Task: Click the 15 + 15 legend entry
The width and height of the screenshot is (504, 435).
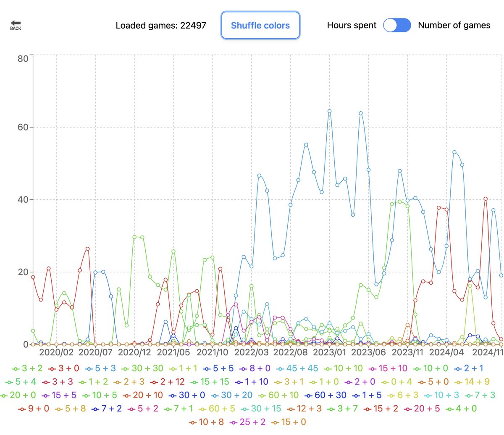Action: tap(210, 382)
